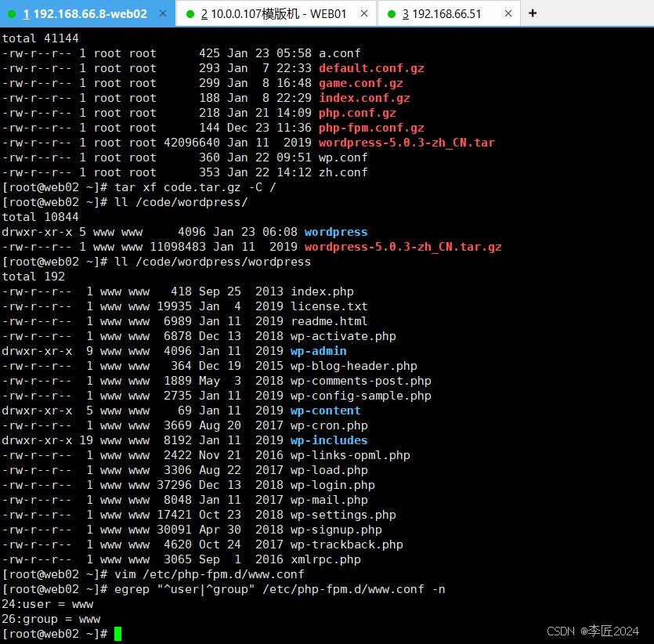This screenshot has height=644, width=654.
Task: Click the output line 24:user = www
Action: [x=48, y=604]
